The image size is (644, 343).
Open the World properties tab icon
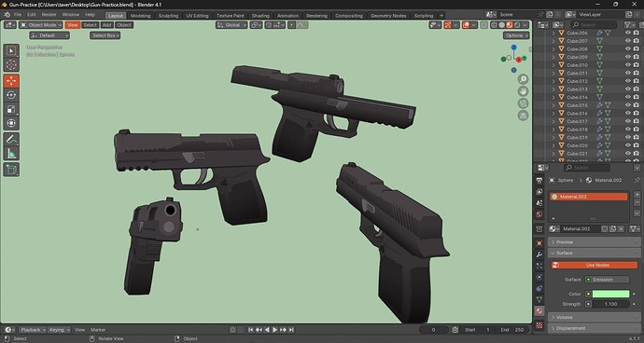(539, 214)
